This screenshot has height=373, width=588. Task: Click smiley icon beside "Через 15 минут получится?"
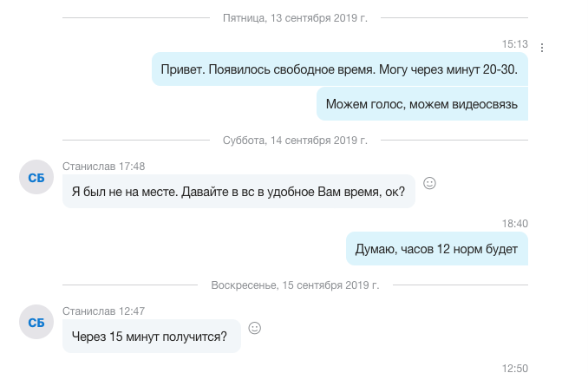[255, 328]
